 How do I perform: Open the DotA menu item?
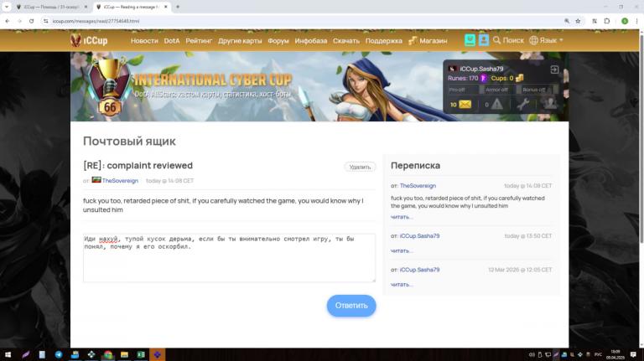click(172, 40)
